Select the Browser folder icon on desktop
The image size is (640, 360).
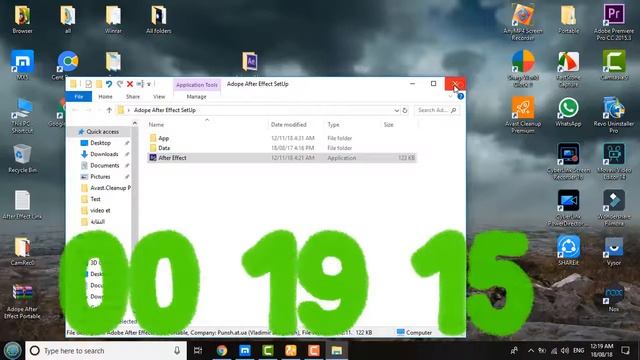[22, 19]
